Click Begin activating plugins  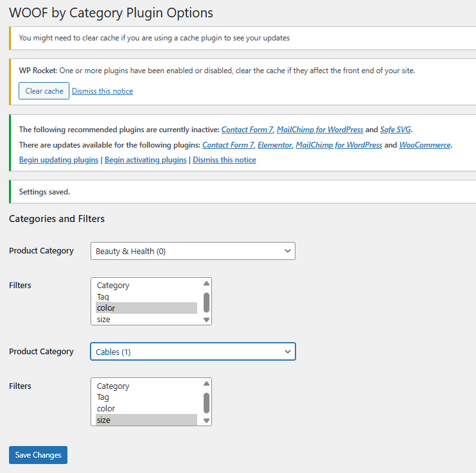(x=146, y=160)
